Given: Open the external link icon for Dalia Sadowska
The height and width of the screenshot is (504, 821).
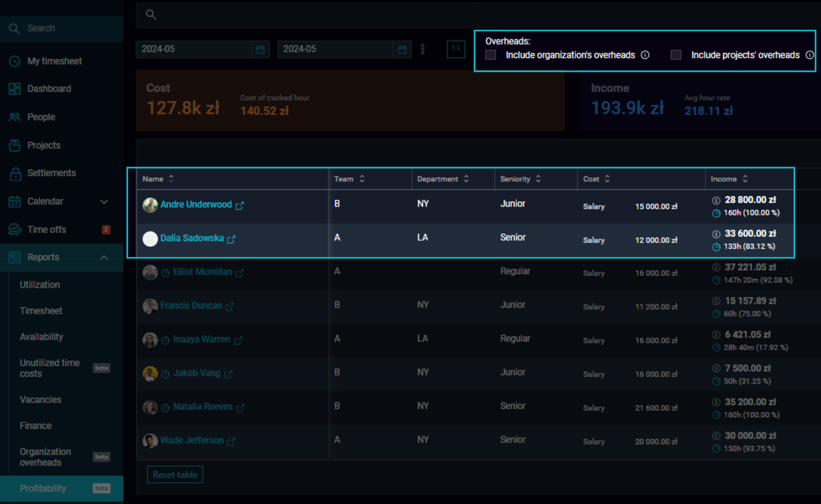Looking at the screenshot, I should click(x=231, y=239).
